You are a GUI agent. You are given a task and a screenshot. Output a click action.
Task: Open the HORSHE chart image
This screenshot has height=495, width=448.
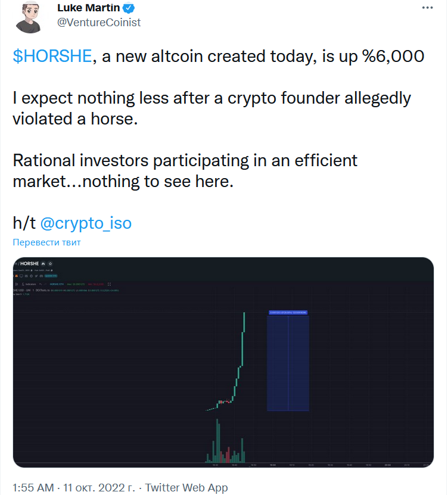(x=223, y=362)
